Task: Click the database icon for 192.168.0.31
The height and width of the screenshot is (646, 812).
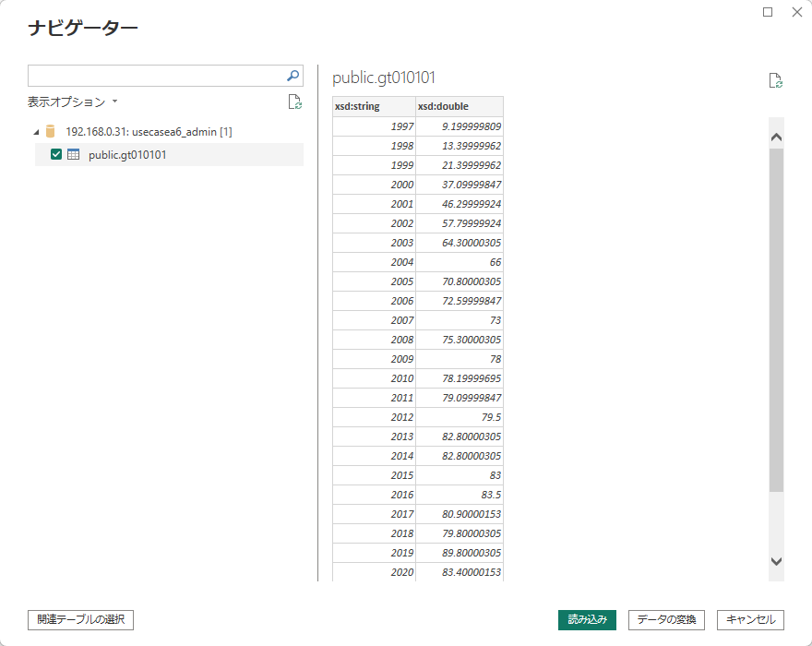Action: click(51, 132)
